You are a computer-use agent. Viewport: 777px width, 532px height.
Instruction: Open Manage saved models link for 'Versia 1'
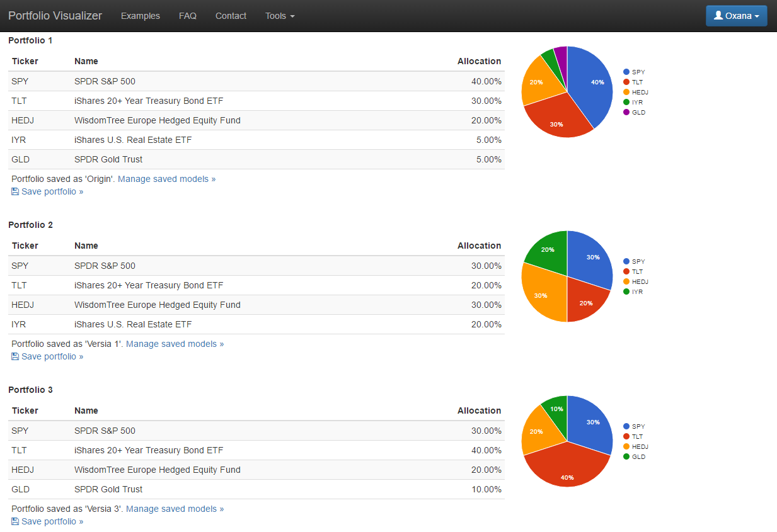pyautogui.click(x=175, y=344)
